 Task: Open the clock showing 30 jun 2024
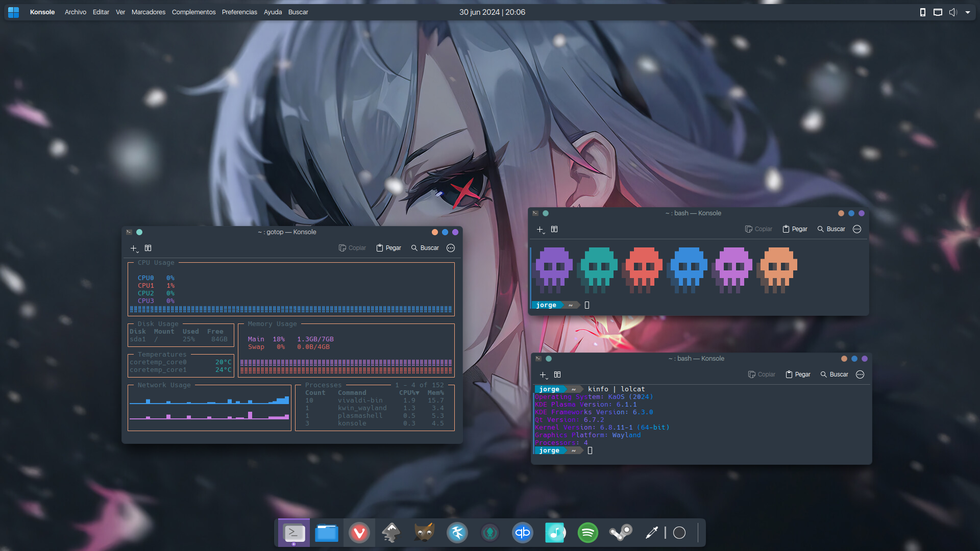point(492,12)
